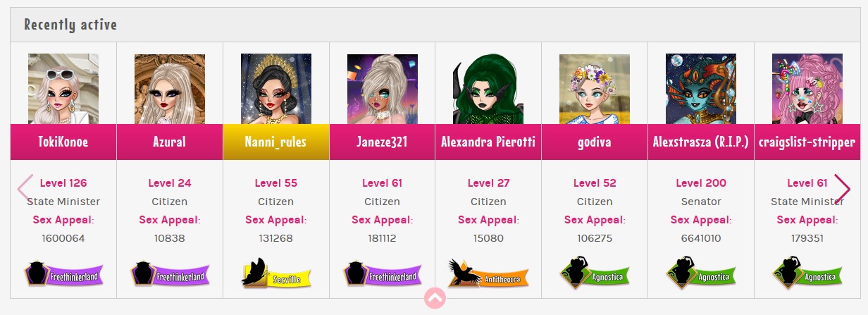This screenshot has height=315, width=868.
Task: Visit Alexandra Pierotti's profile name
Action: (x=488, y=142)
